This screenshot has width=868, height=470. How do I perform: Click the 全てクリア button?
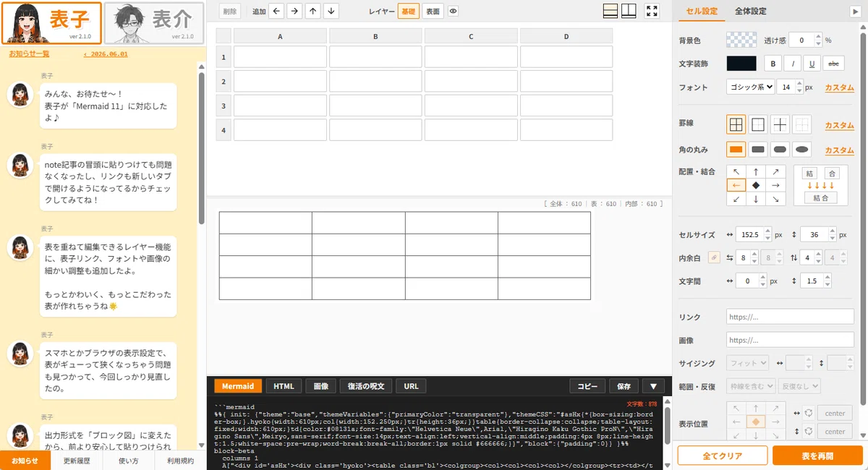pyautogui.click(x=723, y=456)
